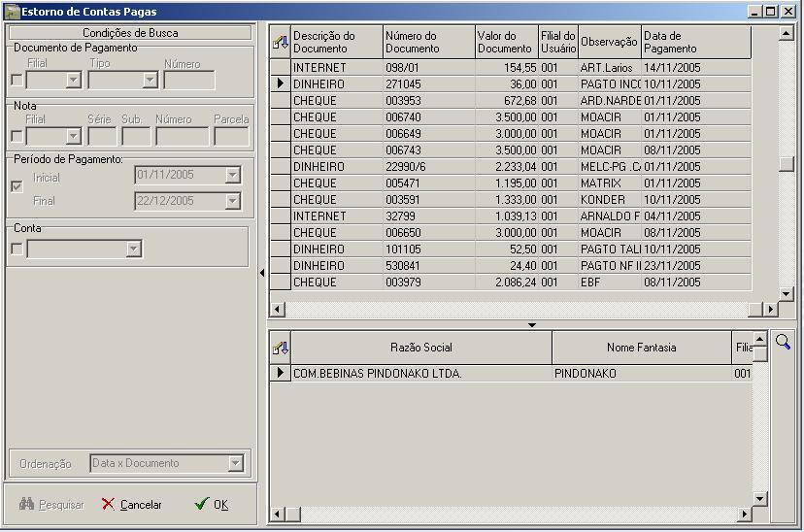Click the upper grid vertical scrollbar up arrow

787,33
